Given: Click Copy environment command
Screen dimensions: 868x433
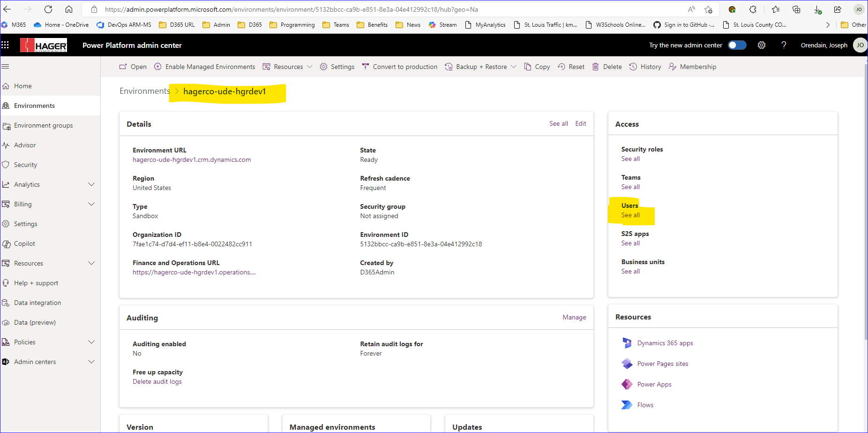Looking at the screenshot, I should coord(537,67).
